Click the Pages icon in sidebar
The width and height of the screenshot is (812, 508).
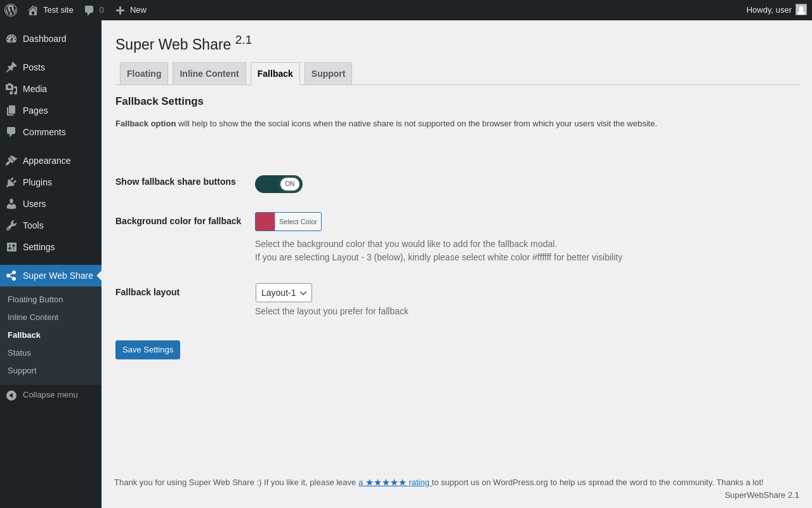(x=11, y=110)
